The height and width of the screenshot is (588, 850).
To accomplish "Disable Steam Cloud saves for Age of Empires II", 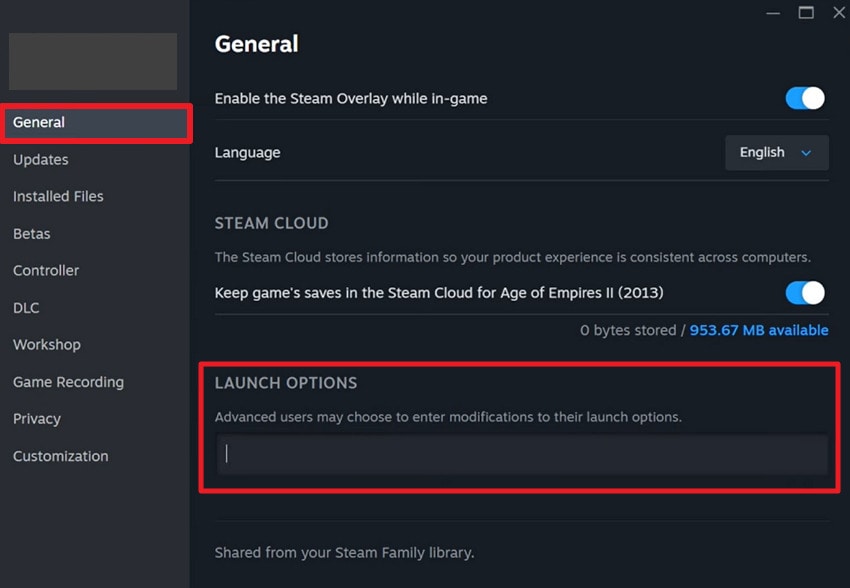I will [x=804, y=292].
